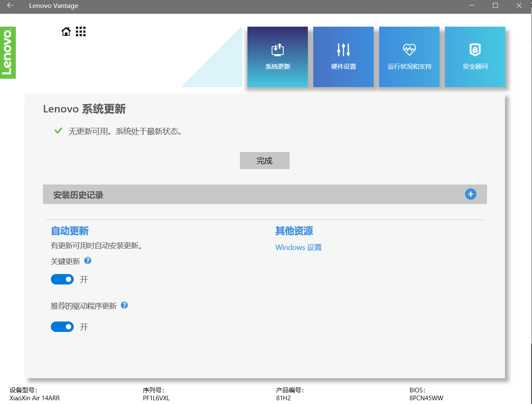Click the Lenovo logo badge

(8, 52)
